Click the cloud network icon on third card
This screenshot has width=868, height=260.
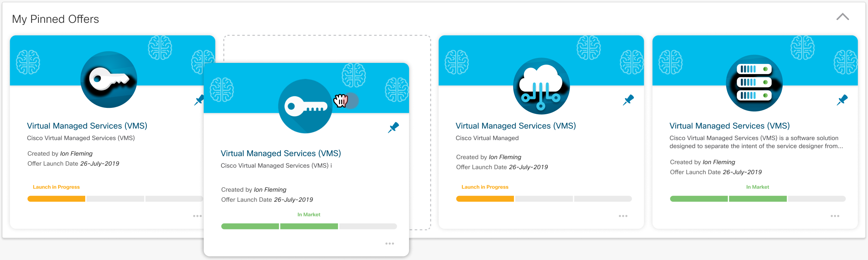click(x=541, y=86)
